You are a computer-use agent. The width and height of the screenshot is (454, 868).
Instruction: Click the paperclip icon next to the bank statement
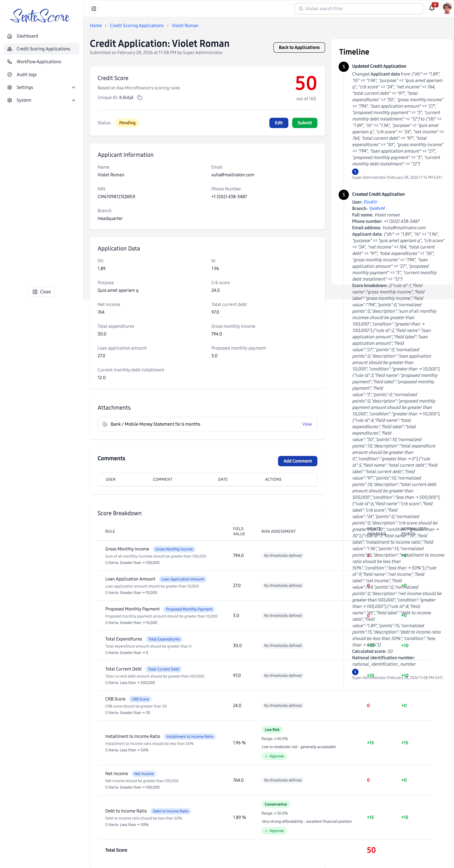(105, 424)
